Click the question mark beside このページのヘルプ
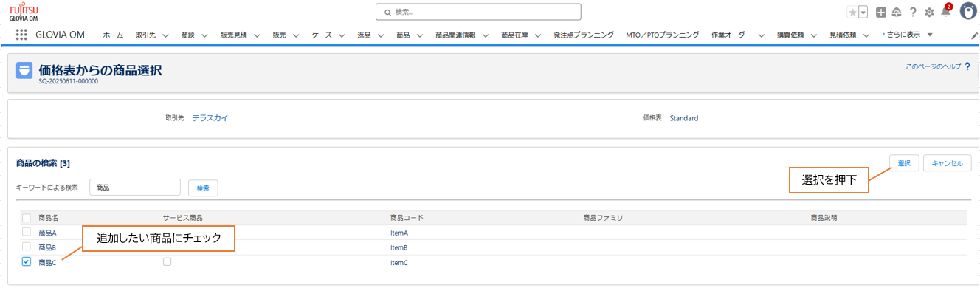 [x=967, y=66]
